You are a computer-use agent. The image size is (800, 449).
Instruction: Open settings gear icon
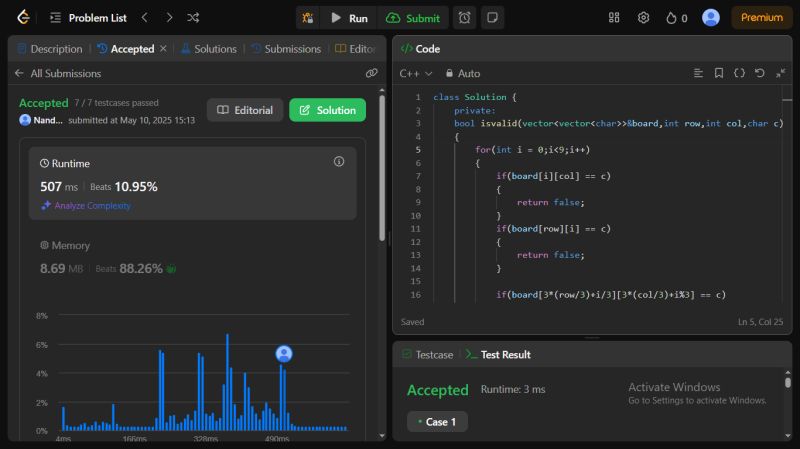point(643,18)
